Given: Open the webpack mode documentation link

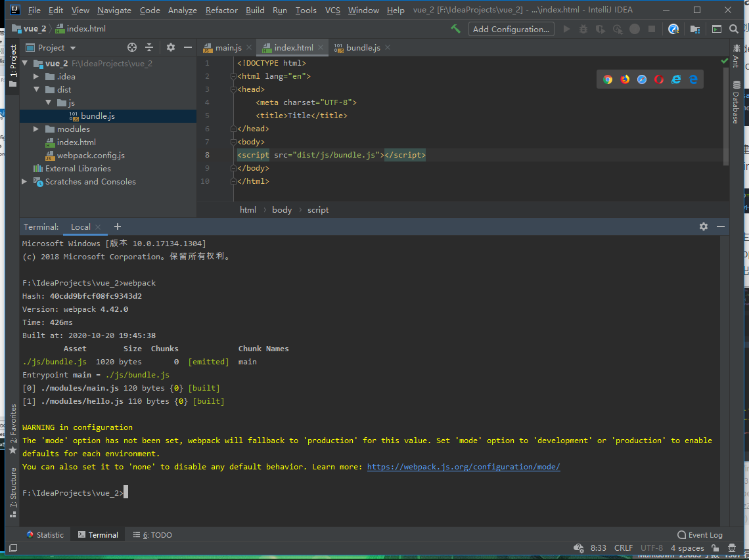Looking at the screenshot, I should point(463,466).
